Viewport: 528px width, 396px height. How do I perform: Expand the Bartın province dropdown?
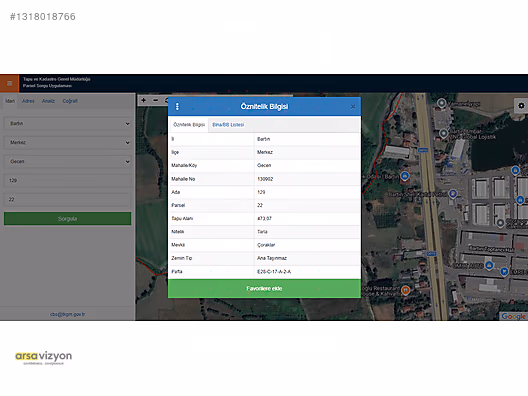68,124
